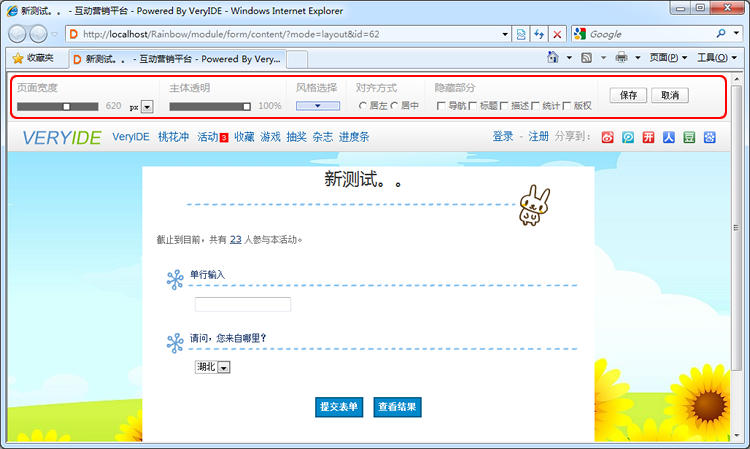Open the 页面(P) menu
750x449 pixels.
click(x=668, y=57)
